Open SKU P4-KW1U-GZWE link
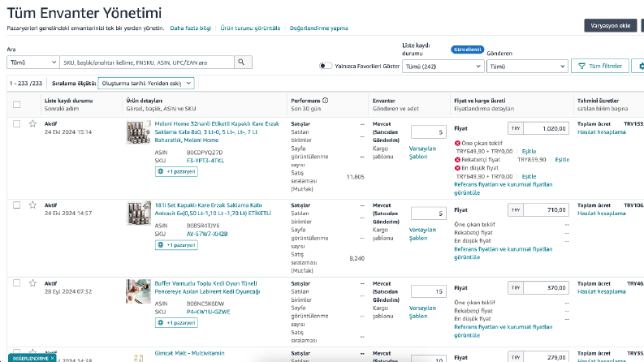The image size is (644, 362). (208, 312)
